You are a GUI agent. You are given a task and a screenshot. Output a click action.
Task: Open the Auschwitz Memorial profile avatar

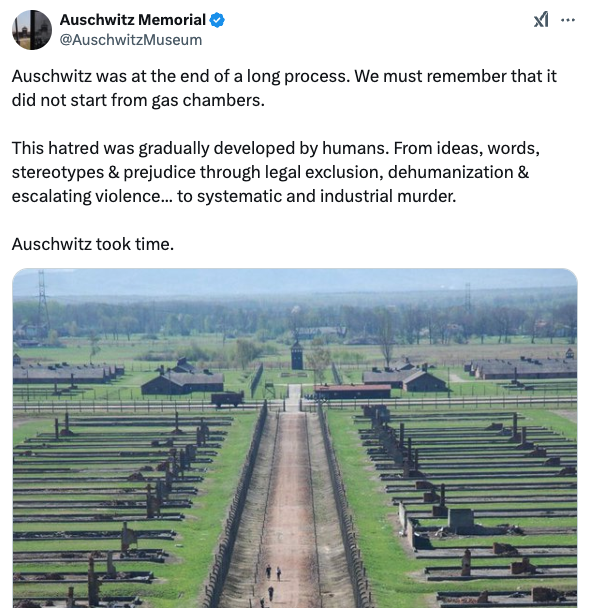32,30
